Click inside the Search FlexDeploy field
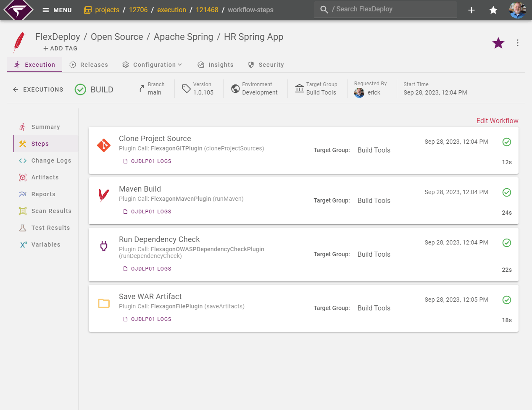Screen dimensions: 532x410 pos(385,9)
